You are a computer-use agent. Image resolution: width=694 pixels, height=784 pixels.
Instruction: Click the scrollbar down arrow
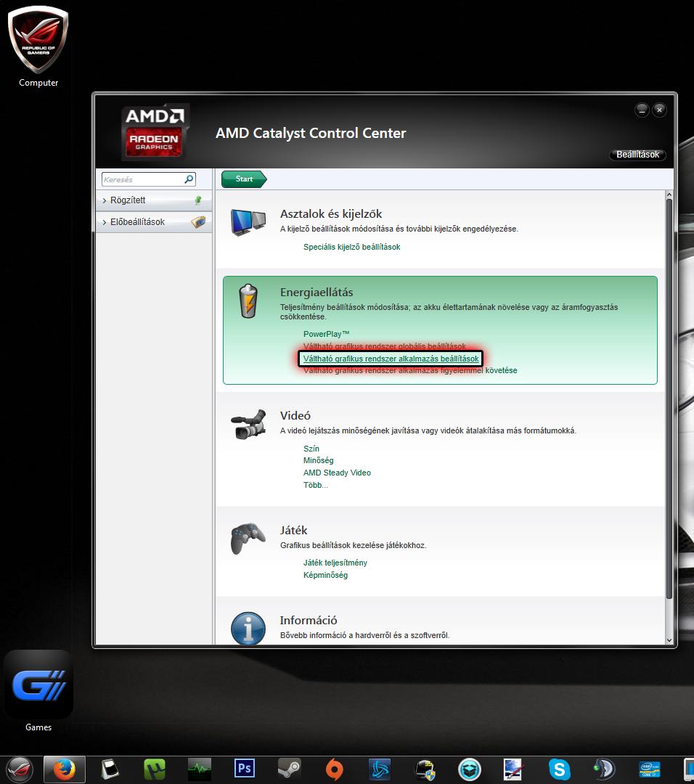(669, 640)
